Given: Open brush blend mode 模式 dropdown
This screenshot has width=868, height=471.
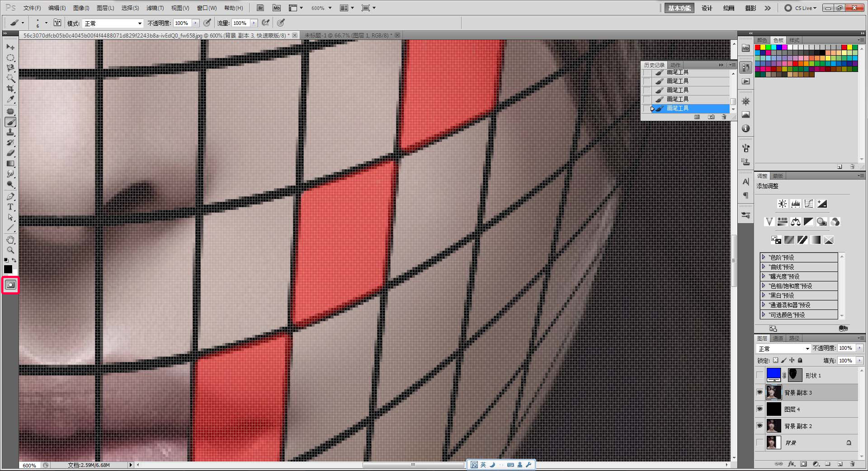Looking at the screenshot, I should point(113,23).
